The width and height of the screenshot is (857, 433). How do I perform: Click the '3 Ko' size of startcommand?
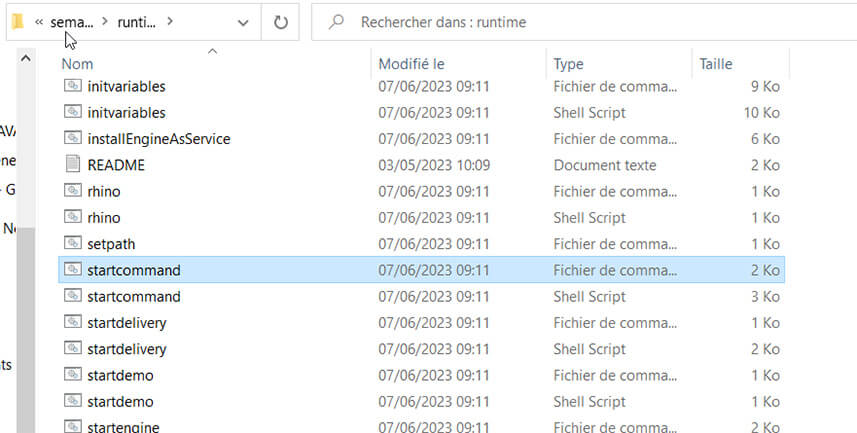click(765, 296)
